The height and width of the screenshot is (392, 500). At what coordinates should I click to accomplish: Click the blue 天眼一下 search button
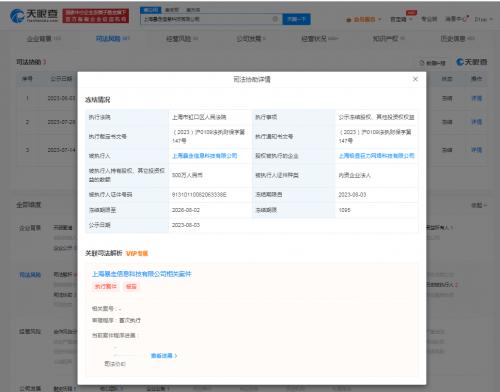(x=296, y=19)
